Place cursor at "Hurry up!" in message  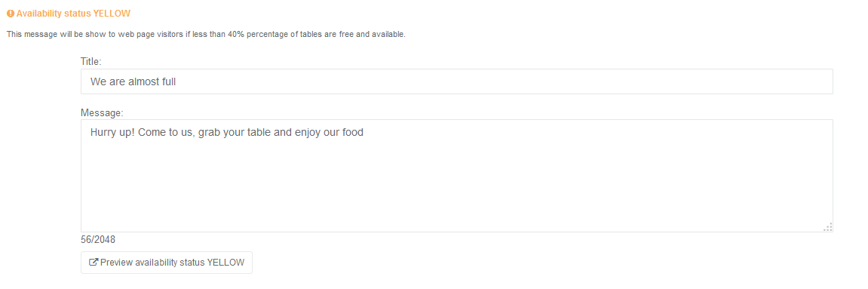tap(113, 132)
